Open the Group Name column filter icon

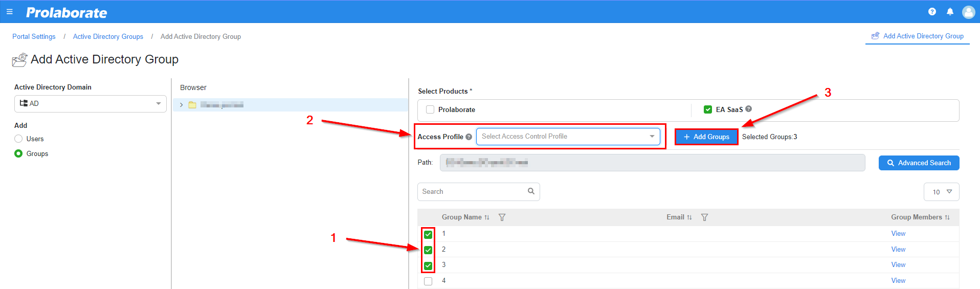[x=502, y=217]
